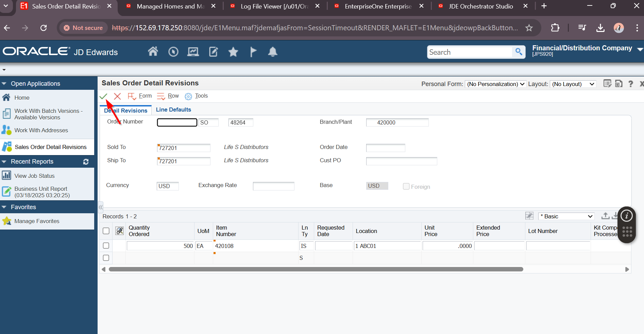Click the green checkmark OK icon
644x334 pixels.
(103, 96)
